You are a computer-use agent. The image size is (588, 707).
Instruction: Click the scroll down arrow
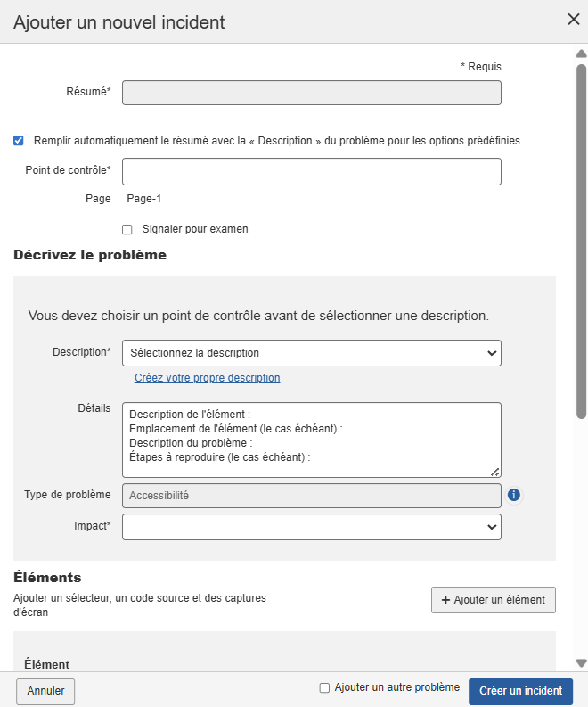coord(581,663)
